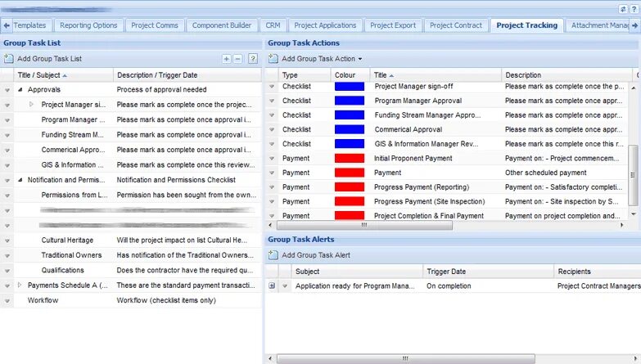Select GIS & Information Manager Rev... action
641x364 pixels.
(446, 144)
